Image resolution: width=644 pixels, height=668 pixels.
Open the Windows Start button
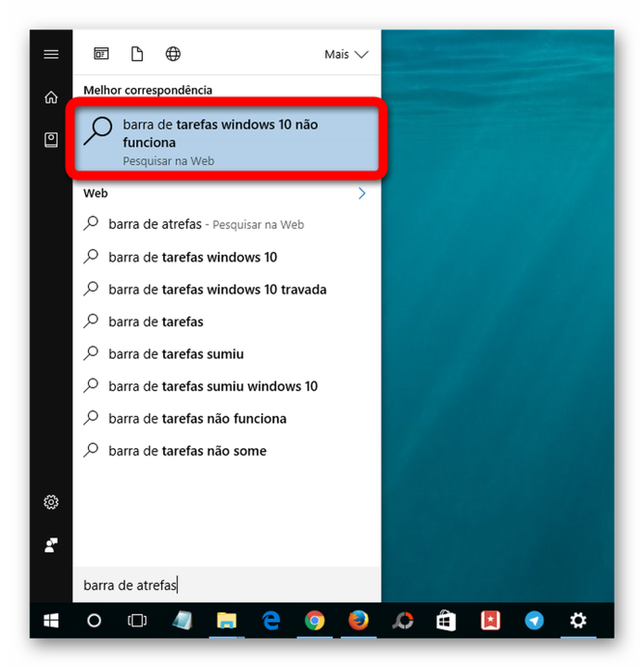coord(51,621)
